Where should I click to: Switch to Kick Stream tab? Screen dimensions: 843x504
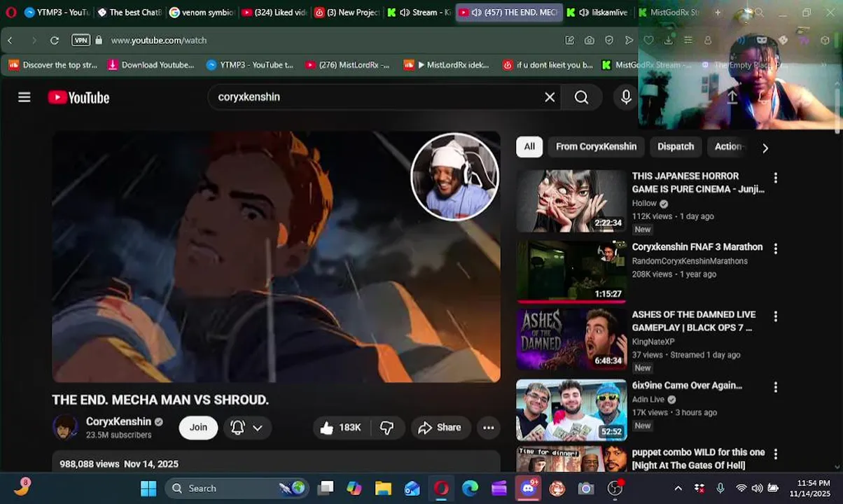tap(419, 13)
